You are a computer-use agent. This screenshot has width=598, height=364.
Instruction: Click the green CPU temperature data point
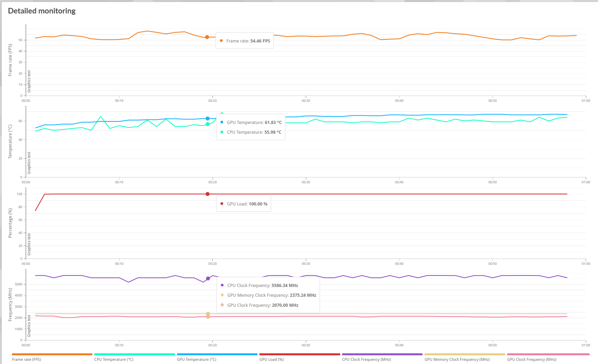(x=207, y=124)
